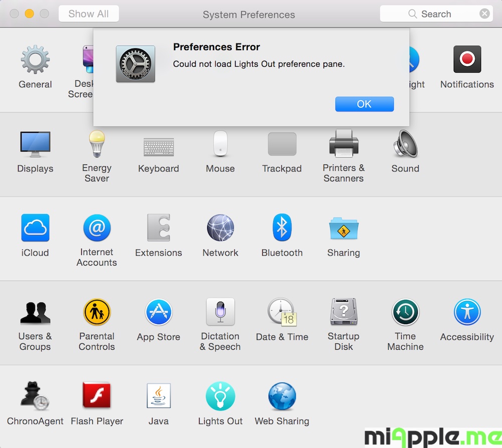Click OK in the Preferences Error dialog
Image resolution: width=502 pixels, height=448 pixels.
click(364, 104)
